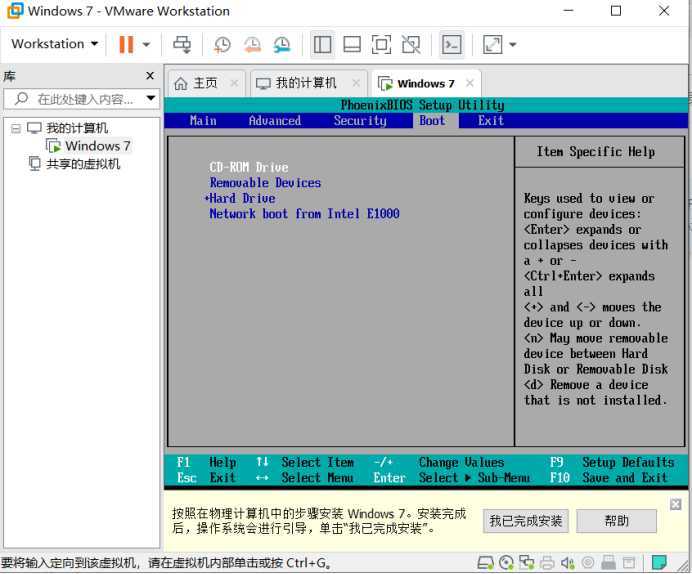Open the BIOS Exit menu
Screen dimensions: 692x574
click(x=491, y=120)
